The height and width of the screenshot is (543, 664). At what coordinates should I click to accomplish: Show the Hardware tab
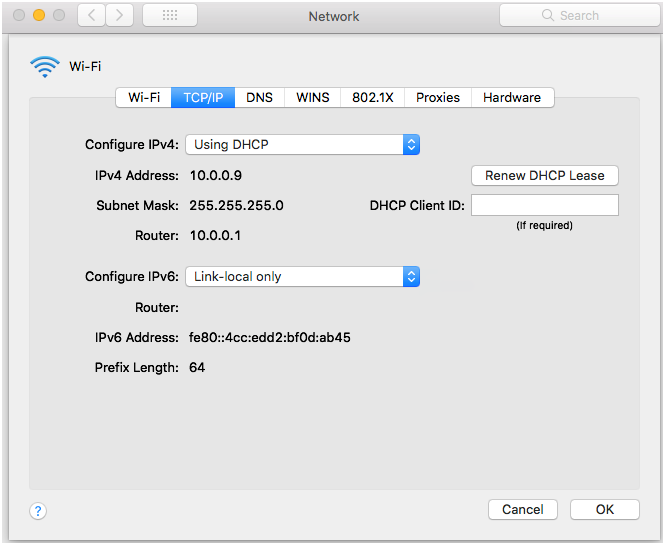tap(511, 97)
